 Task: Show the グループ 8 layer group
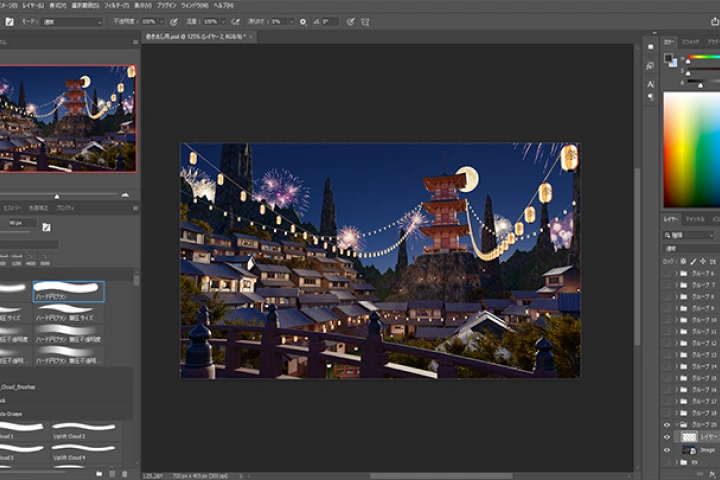[667, 297]
